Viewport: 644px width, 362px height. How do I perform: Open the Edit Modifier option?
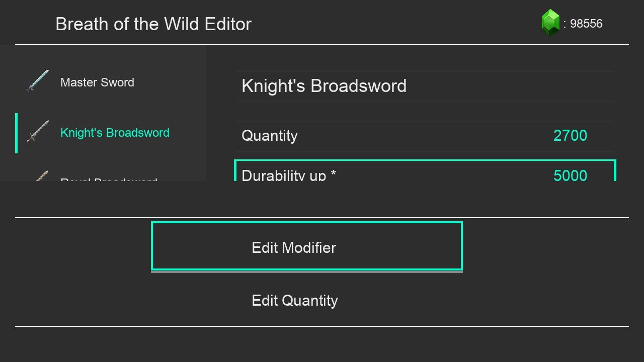[x=306, y=246]
